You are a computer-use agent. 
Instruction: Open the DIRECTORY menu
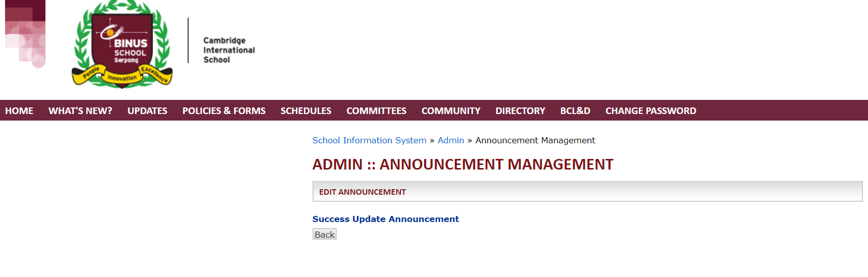pos(520,111)
